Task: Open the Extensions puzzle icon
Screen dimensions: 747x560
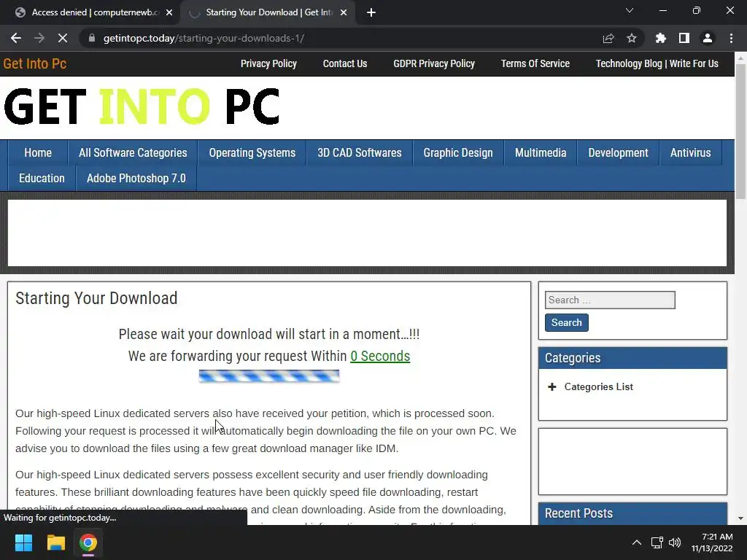Action: pos(661,38)
